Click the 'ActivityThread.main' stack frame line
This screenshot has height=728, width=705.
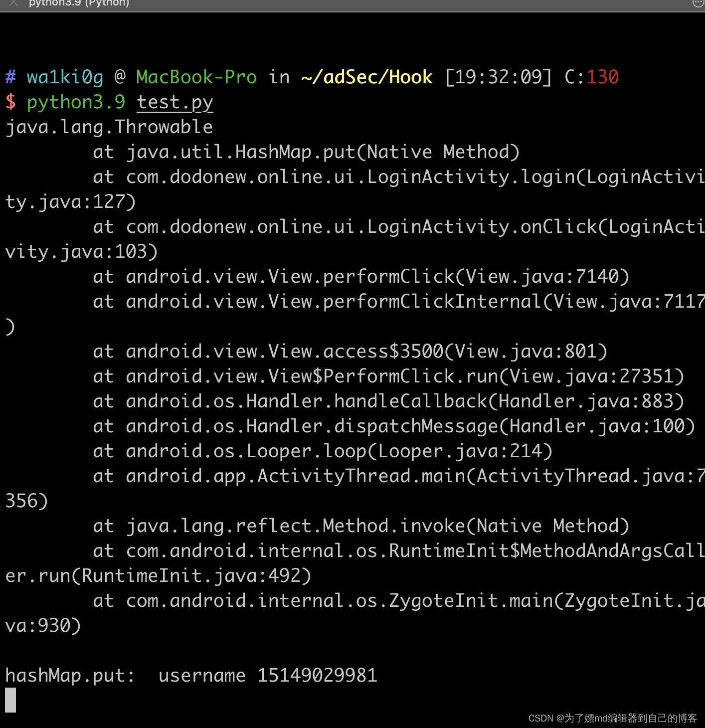click(x=399, y=476)
